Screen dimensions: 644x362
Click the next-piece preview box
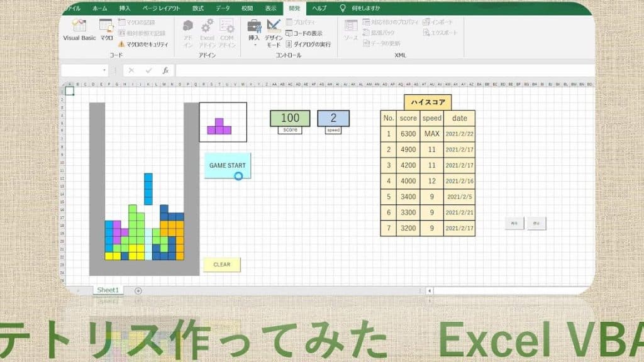click(223, 123)
